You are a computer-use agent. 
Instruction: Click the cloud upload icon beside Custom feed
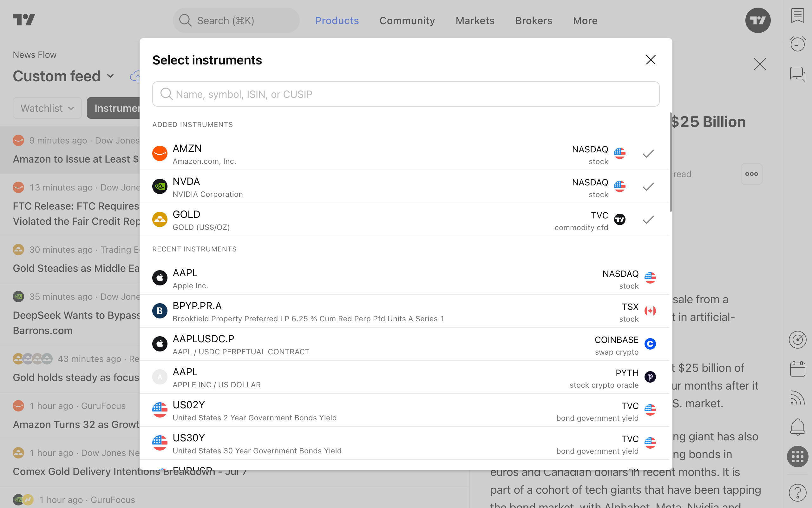135,77
